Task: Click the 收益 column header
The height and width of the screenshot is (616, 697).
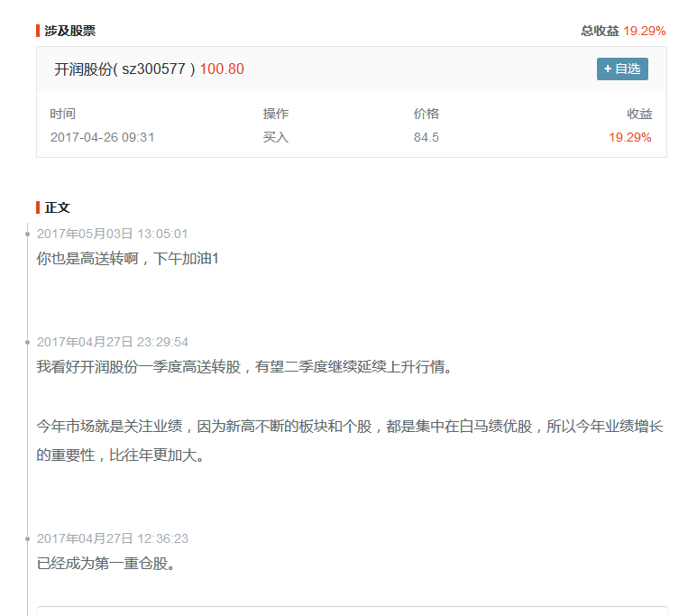Action: tap(639, 114)
